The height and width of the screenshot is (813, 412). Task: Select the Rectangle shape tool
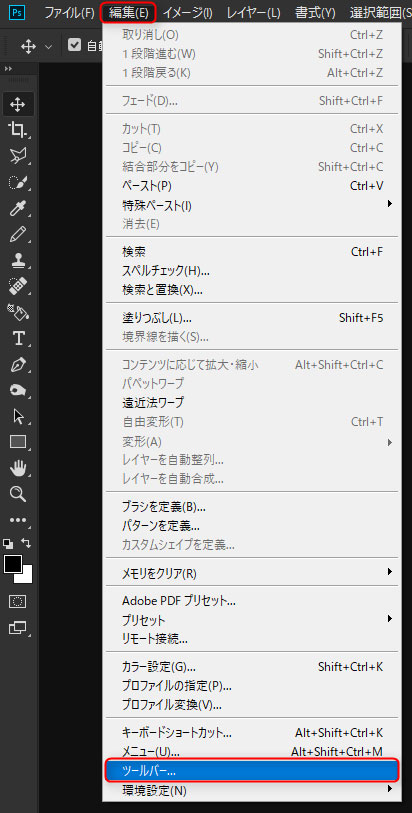18,442
